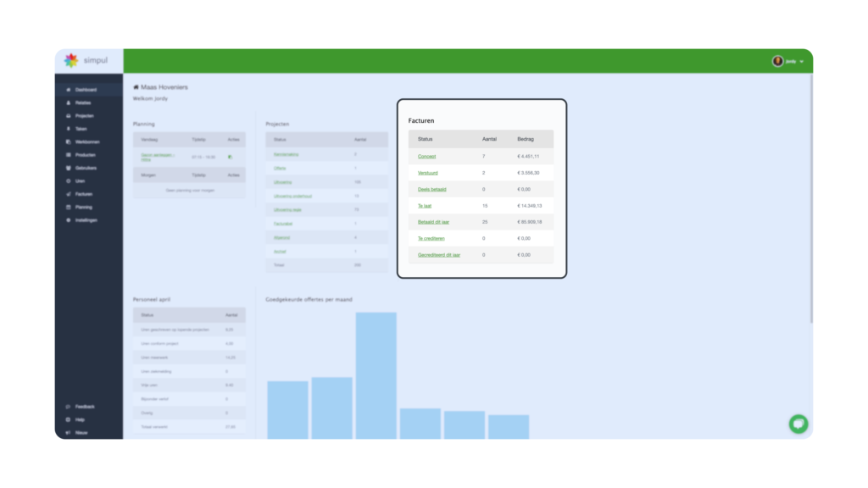Click the Uren clock icon in sidebar
The width and height of the screenshot is (868, 488).
coord(69,181)
